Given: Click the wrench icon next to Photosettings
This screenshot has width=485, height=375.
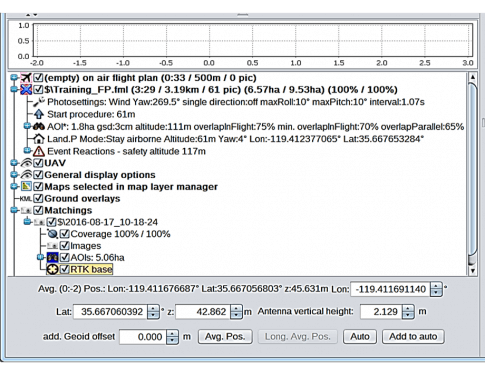Looking at the screenshot, I should 39,102.
